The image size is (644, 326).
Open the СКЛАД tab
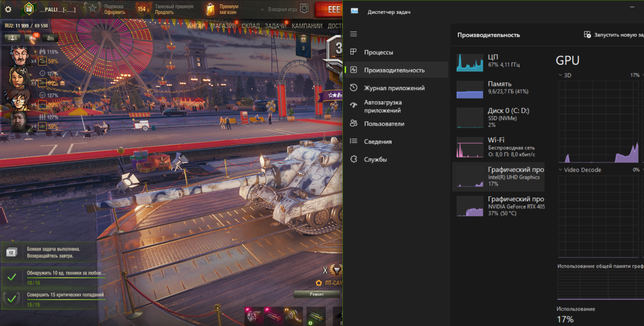coord(251,26)
